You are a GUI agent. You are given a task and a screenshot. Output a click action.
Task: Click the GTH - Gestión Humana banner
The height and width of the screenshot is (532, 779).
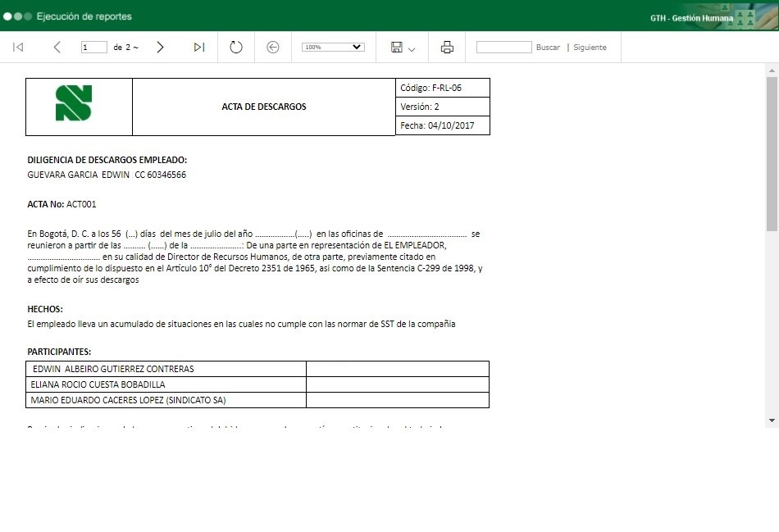click(x=691, y=18)
